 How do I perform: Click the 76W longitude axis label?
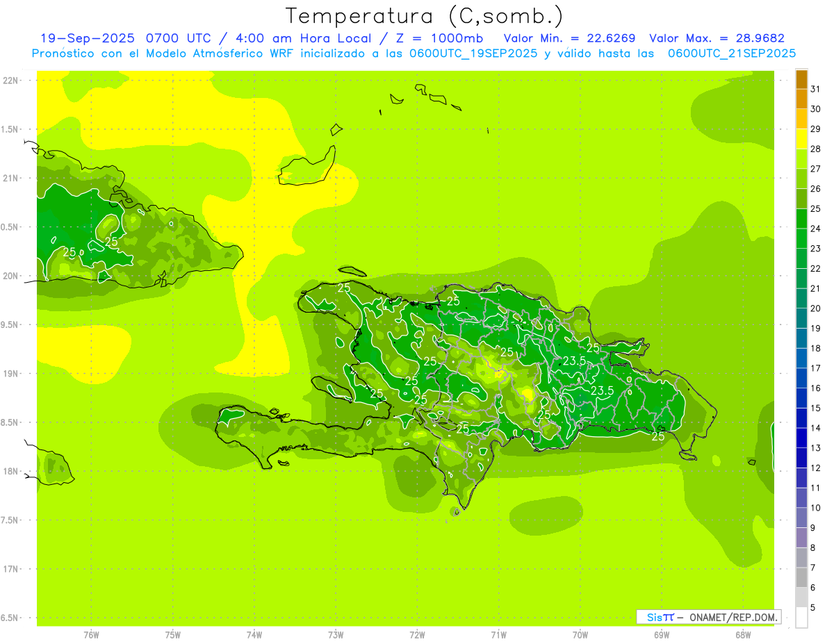(x=91, y=634)
